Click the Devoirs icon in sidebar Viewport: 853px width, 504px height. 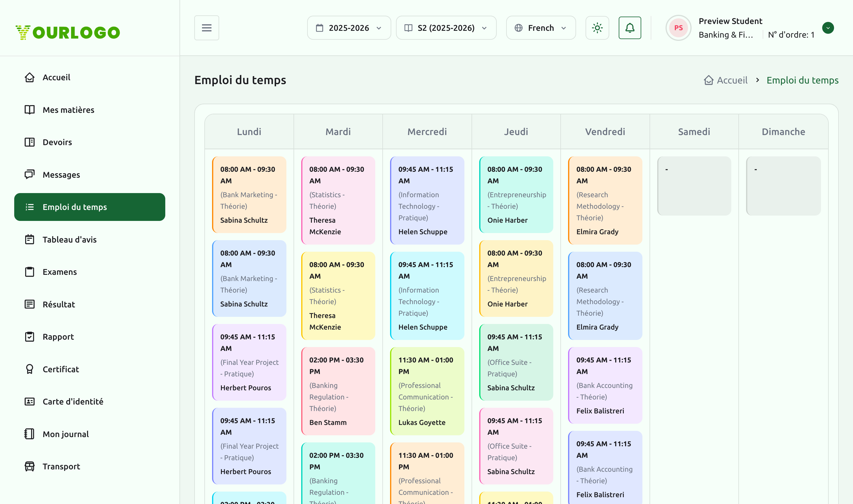[x=30, y=142]
